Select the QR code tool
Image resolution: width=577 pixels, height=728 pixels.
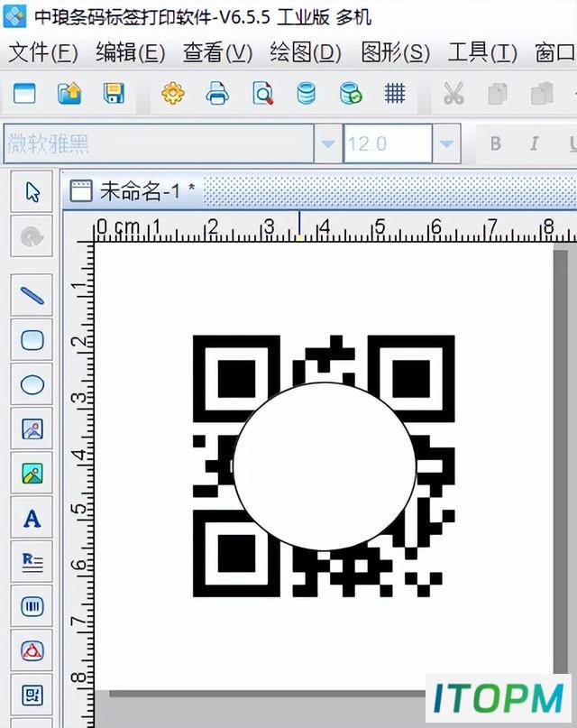[x=32, y=695]
